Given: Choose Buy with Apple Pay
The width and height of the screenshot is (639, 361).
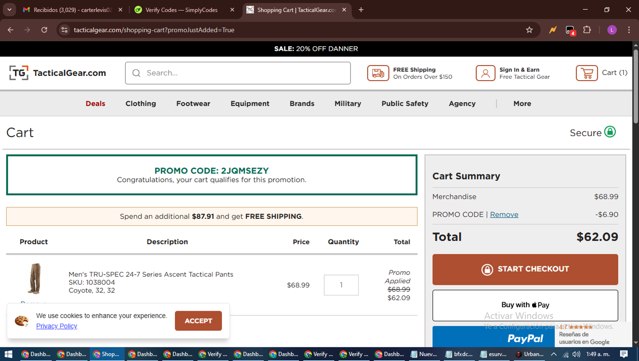Looking at the screenshot, I should [525, 305].
